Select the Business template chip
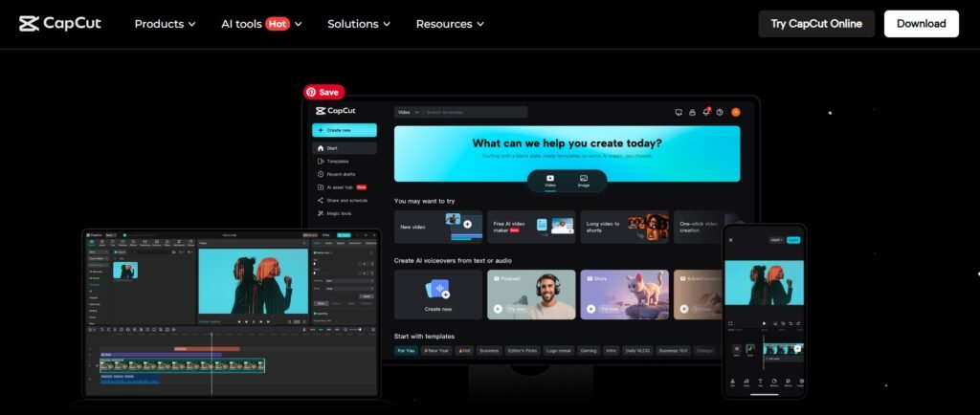This screenshot has height=415, width=980. [489, 351]
